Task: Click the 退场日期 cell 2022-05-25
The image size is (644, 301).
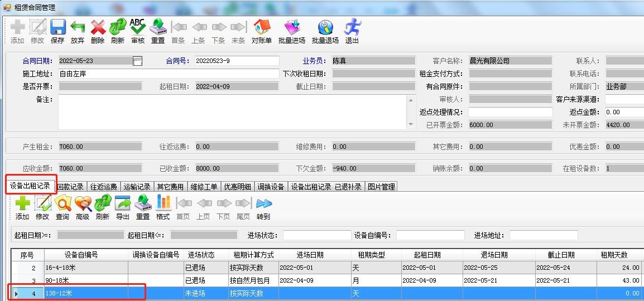Action: pos(499,268)
